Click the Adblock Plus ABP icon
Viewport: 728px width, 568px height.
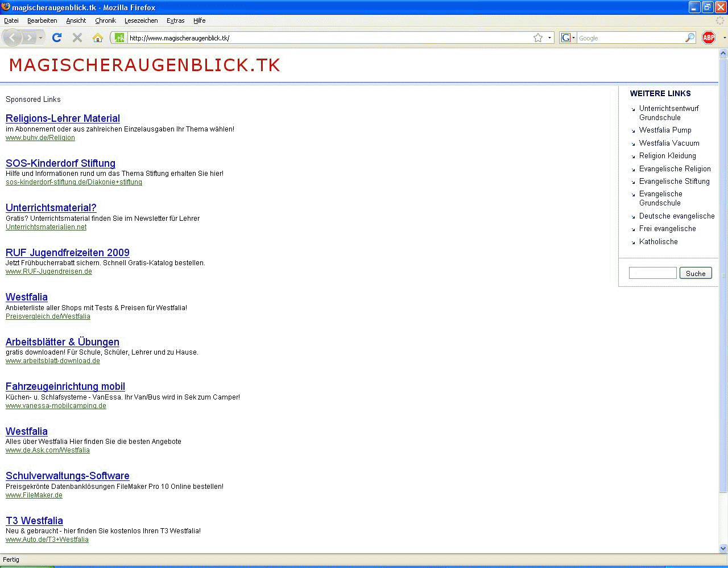709,38
